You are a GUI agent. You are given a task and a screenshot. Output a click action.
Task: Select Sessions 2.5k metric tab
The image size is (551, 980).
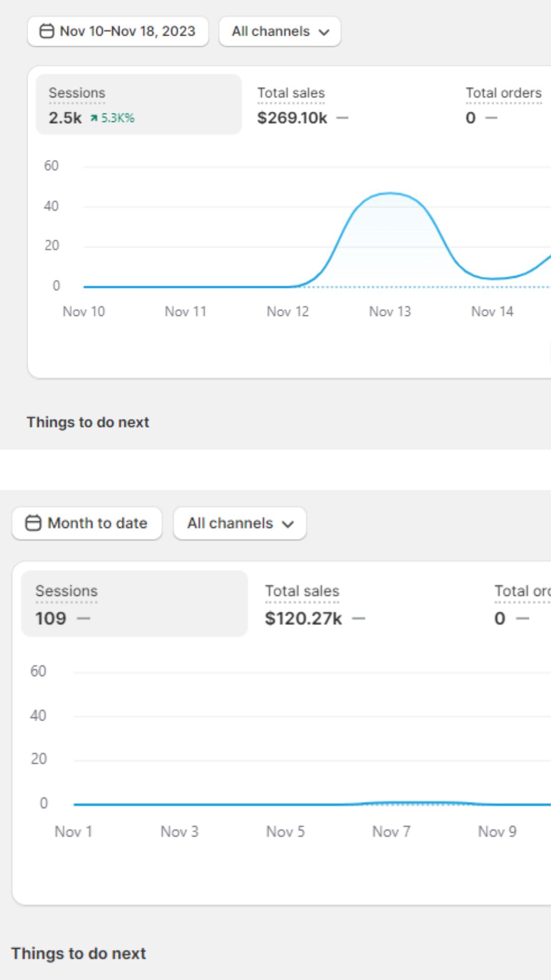[138, 105]
